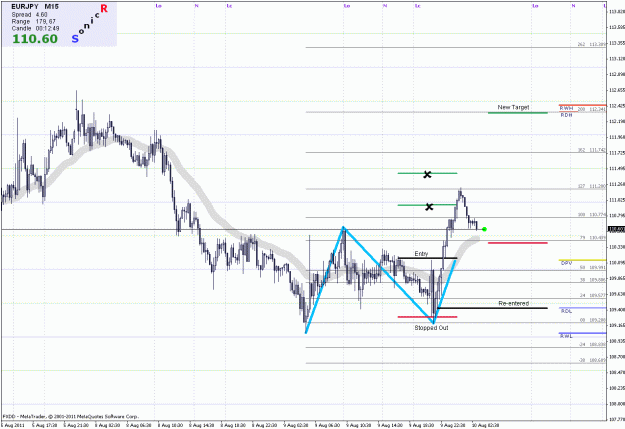Click the 10 Aug 02:28 time label
This screenshot has width=625, height=429.
(x=485, y=425)
